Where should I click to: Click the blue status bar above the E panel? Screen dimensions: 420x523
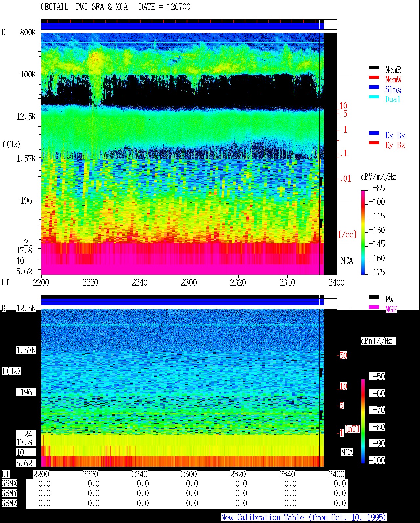(x=180, y=26)
